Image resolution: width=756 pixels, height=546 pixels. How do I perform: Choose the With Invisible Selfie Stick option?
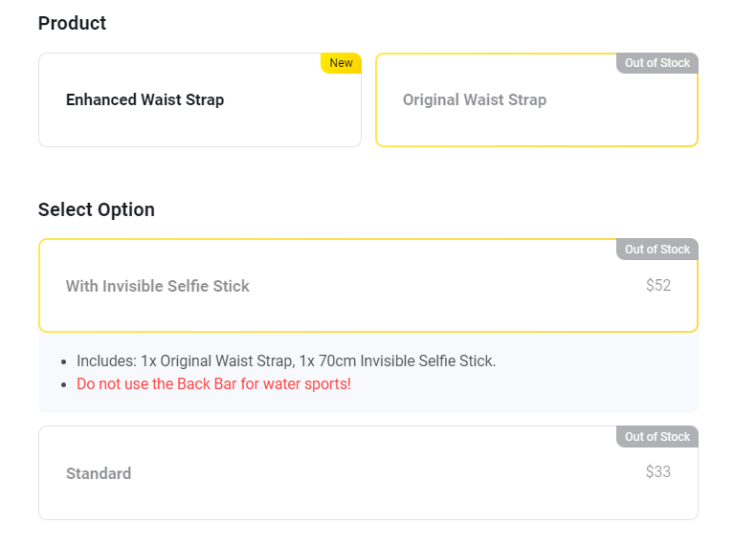367,286
